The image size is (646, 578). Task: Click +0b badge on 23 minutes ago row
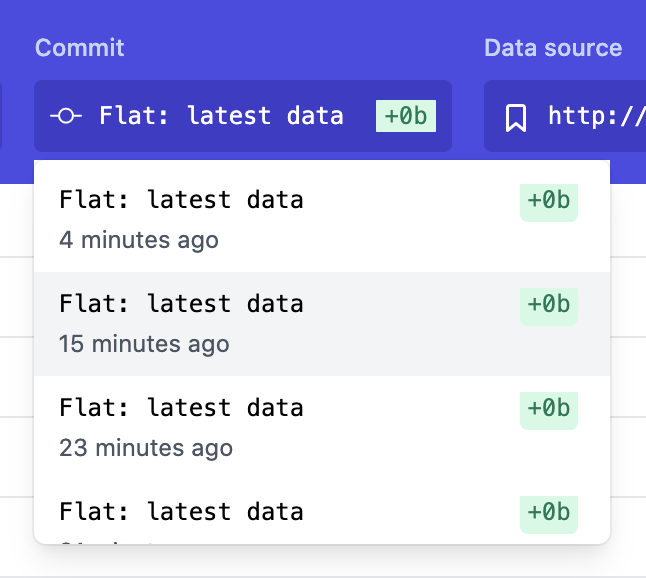click(x=549, y=410)
